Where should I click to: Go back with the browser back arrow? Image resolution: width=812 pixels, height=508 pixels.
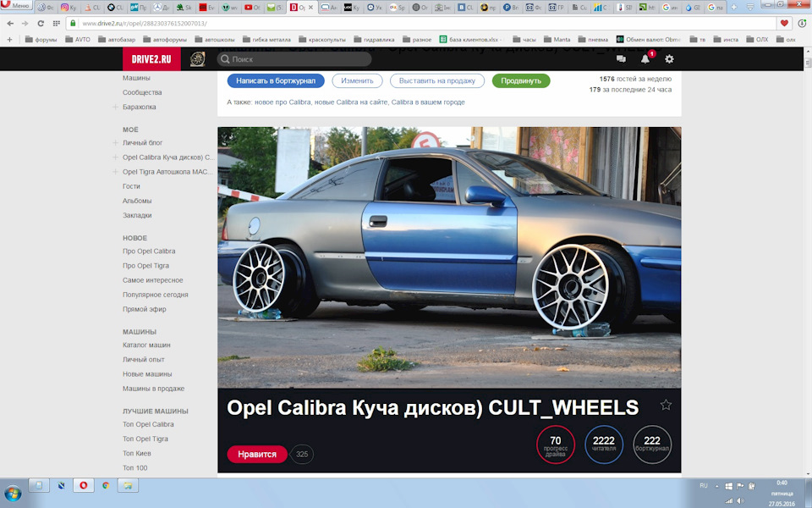point(10,24)
